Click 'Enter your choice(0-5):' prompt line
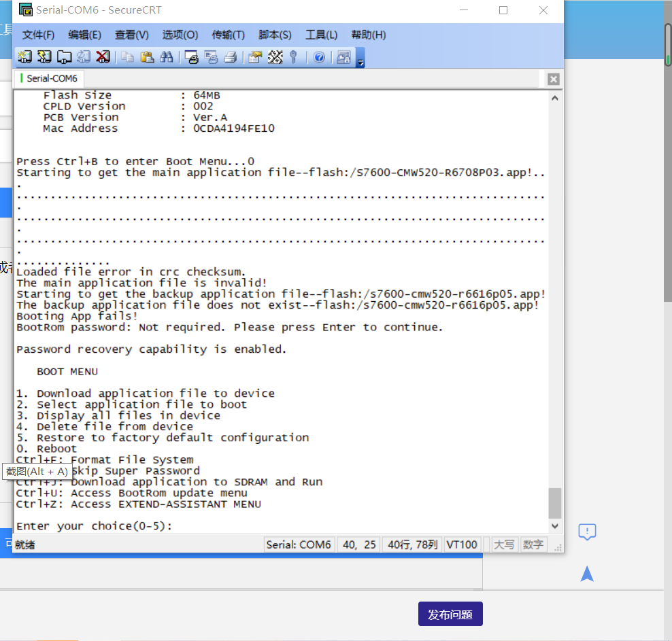Image resolution: width=672 pixels, height=641 pixels. (95, 526)
